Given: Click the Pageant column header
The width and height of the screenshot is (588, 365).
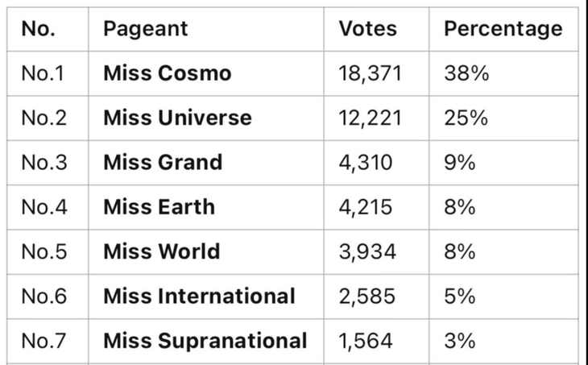Looking at the screenshot, I should click(145, 29).
